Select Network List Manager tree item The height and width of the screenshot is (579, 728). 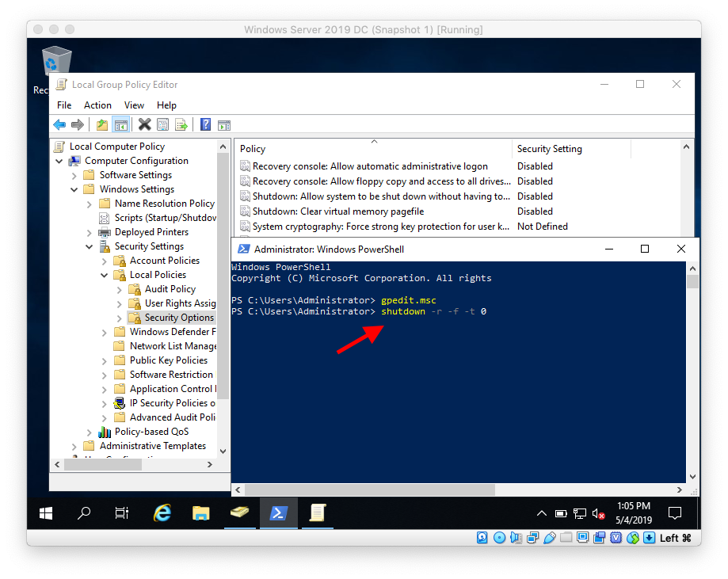(x=173, y=346)
